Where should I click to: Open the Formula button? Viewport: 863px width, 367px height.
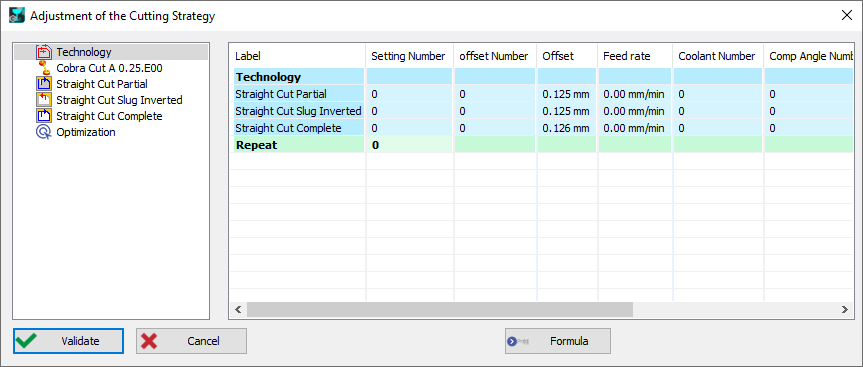coord(558,341)
